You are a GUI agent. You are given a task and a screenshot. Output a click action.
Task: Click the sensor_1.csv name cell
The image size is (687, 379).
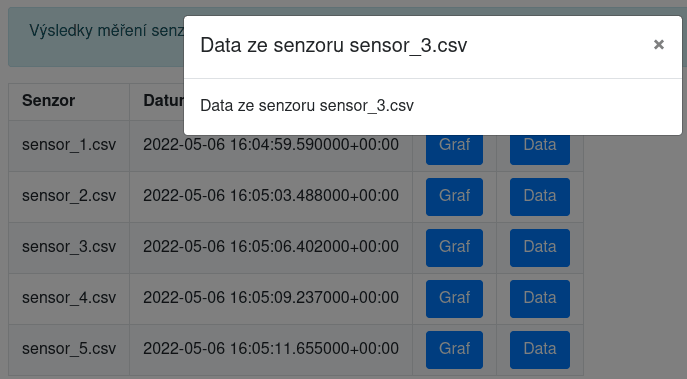click(69, 145)
